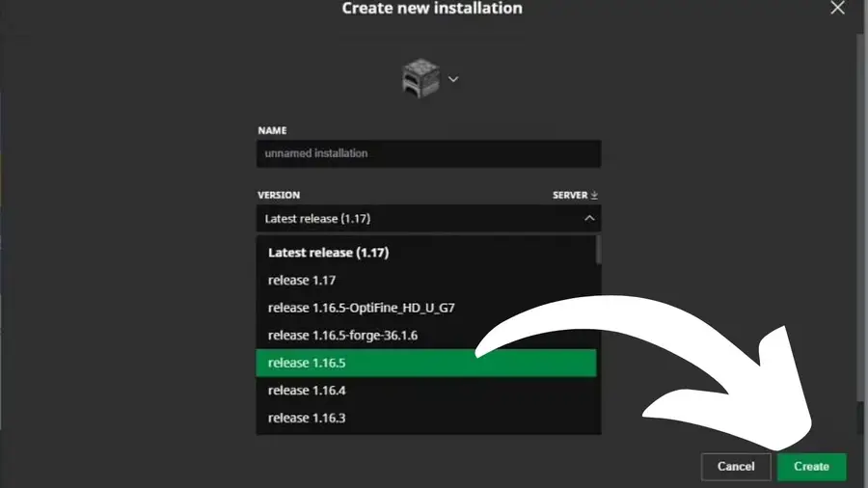Image resolution: width=868 pixels, height=488 pixels.
Task: Click the version list scrollbar thumb
Action: pos(598,249)
